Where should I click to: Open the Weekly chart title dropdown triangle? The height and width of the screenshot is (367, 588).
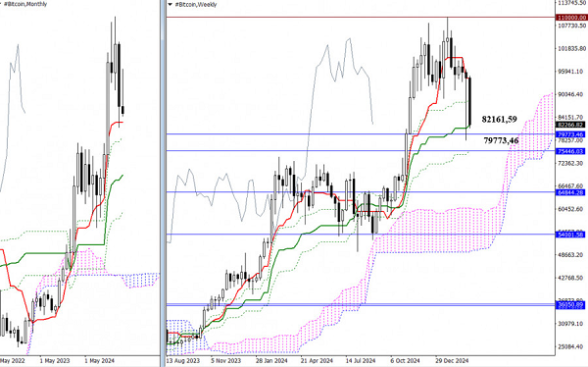click(171, 5)
